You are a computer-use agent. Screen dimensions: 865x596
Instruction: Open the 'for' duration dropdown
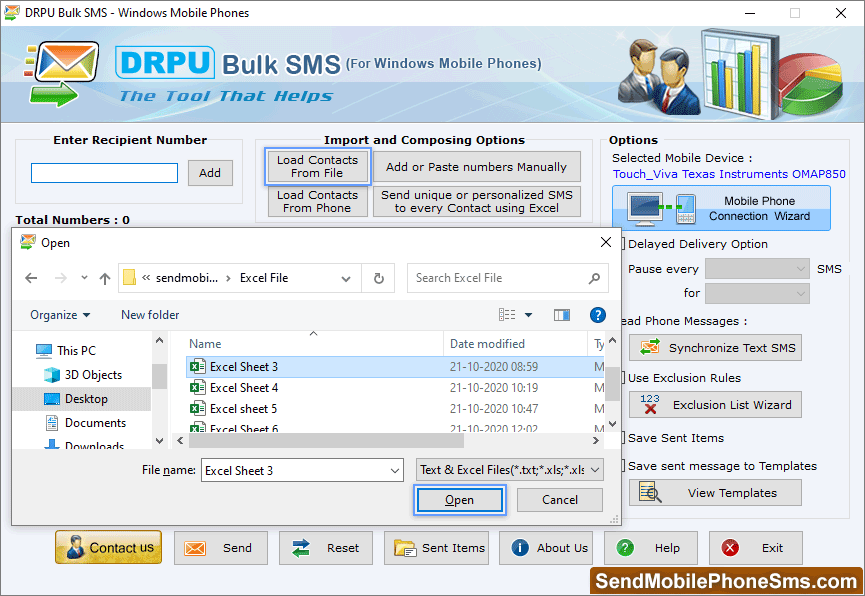pos(757,293)
